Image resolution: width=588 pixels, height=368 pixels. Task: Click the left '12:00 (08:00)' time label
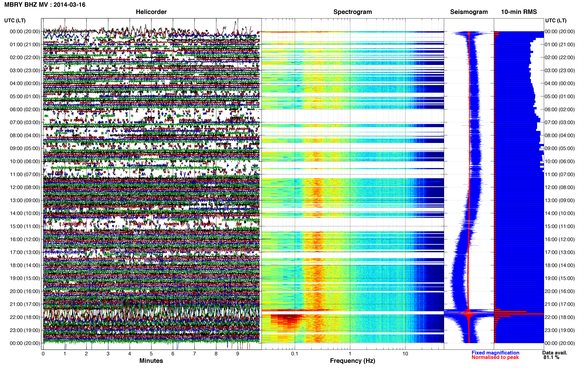click(x=25, y=187)
